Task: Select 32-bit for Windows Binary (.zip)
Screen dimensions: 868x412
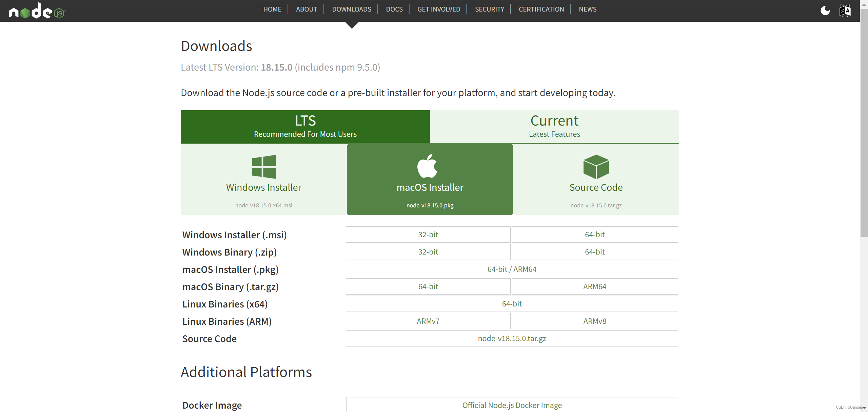Action: pyautogui.click(x=428, y=252)
